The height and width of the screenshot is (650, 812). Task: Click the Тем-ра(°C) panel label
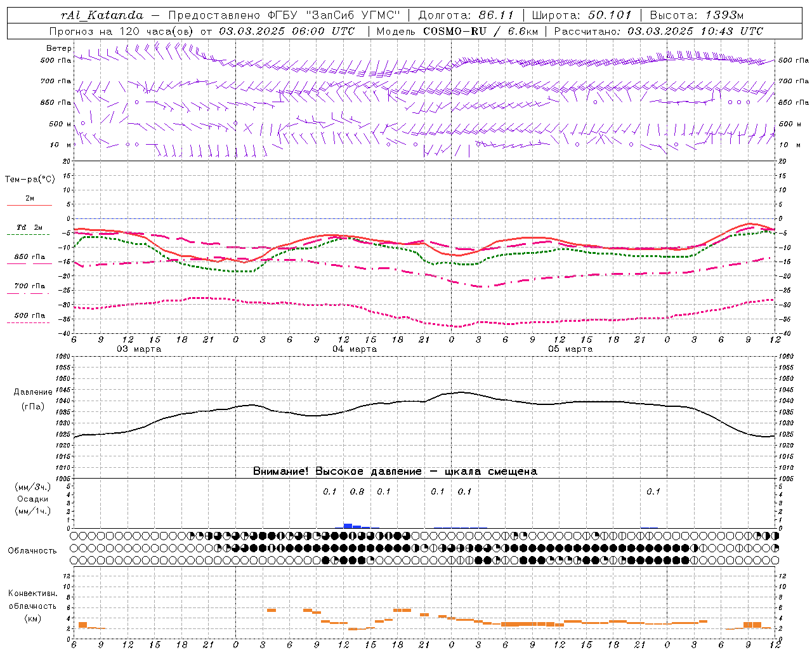(30, 180)
